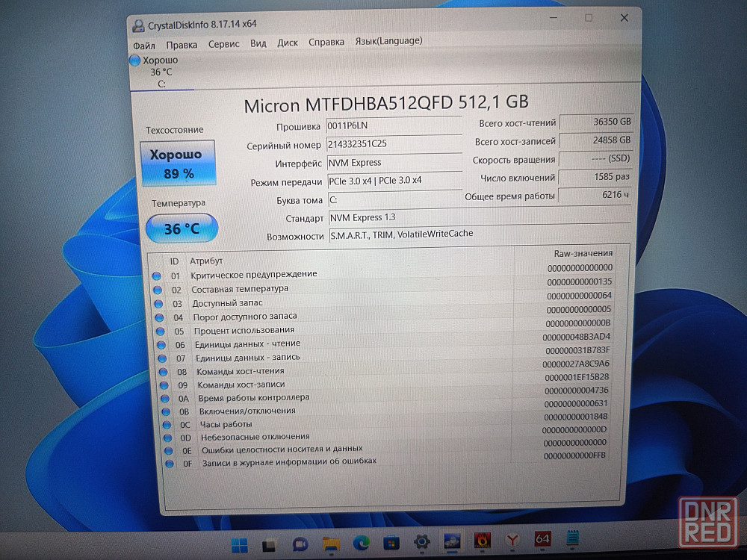Click the total host writes value 24858 GB
This screenshot has width=747, height=560.
pyautogui.click(x=596, y=140)
